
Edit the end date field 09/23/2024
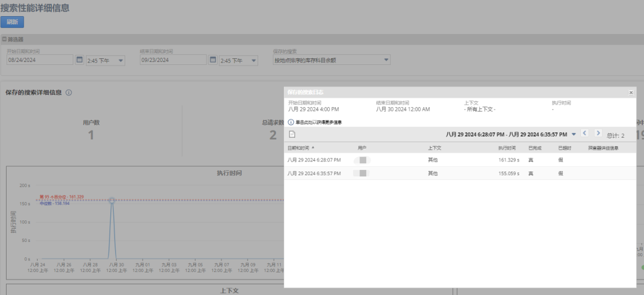click(x=173, y=60)
